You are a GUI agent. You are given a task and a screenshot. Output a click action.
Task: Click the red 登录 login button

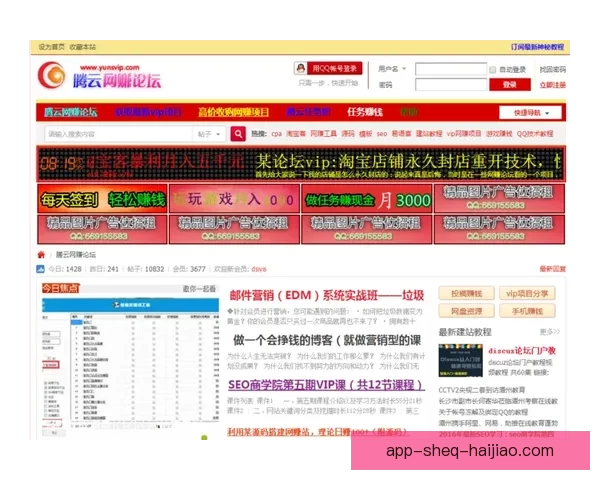(x=510, y=85)
